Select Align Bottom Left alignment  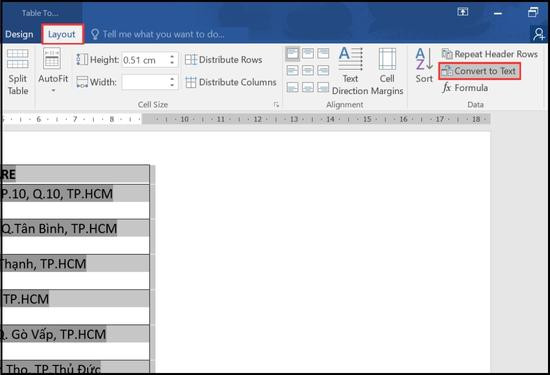tap(293, 87)
